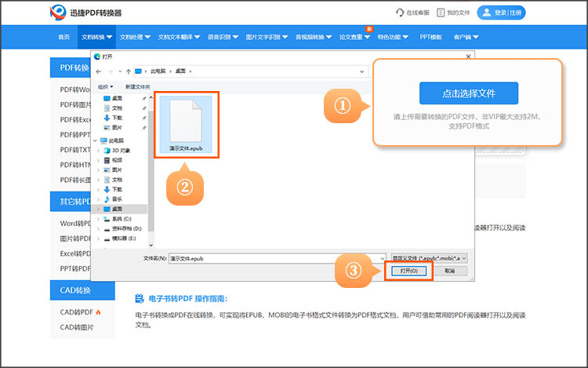Select 视频 folder icon in tree
This screenshot has height=368, width=588.
pyautogui.click(x=107, y=160)
